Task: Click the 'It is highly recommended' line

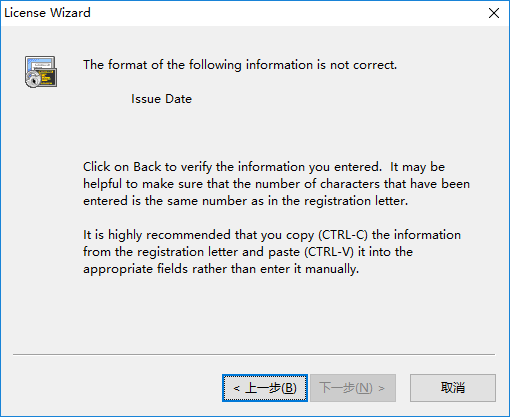Action: (x=272, y=235)
